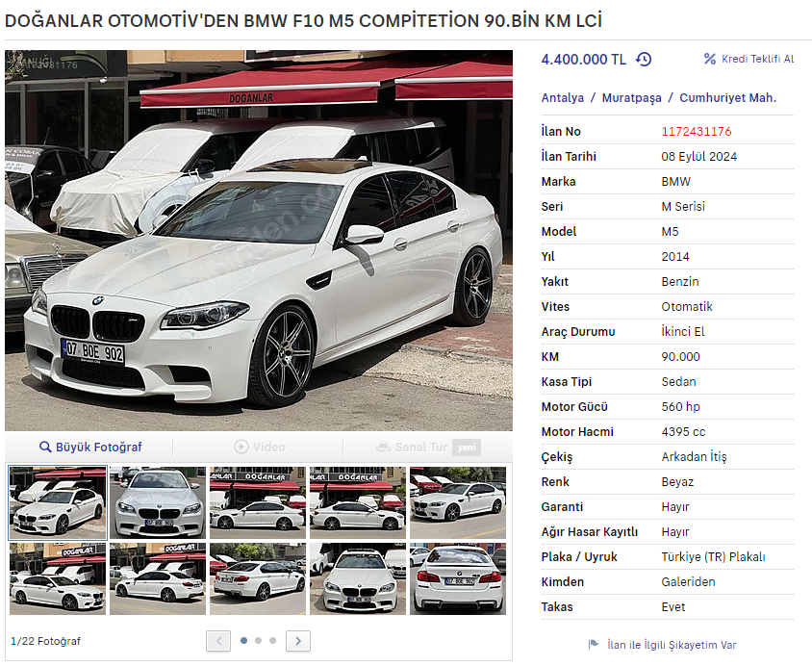Select the third gallery pagination dot
812x666 pixels.
click(x=273, y=641)
